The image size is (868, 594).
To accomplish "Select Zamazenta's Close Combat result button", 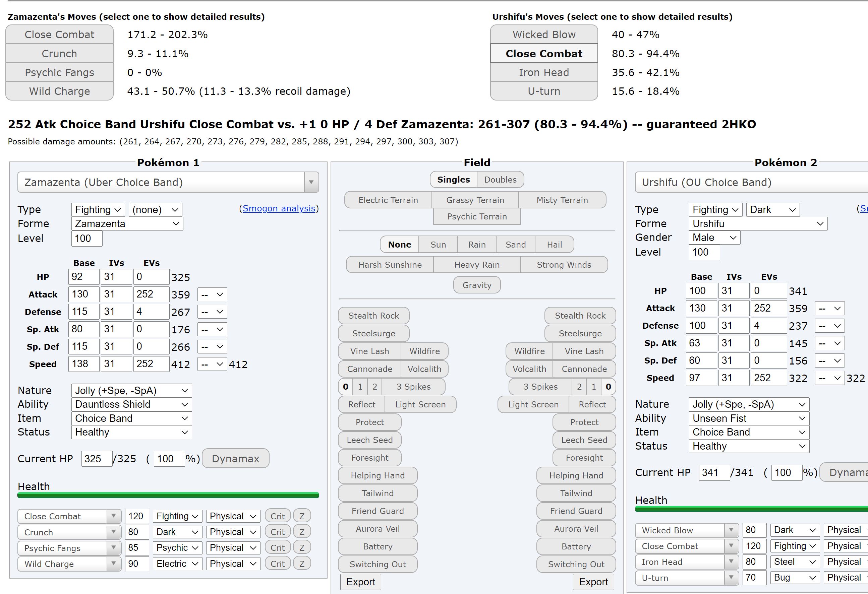I will pyautogui.click(x=59, y=34).
